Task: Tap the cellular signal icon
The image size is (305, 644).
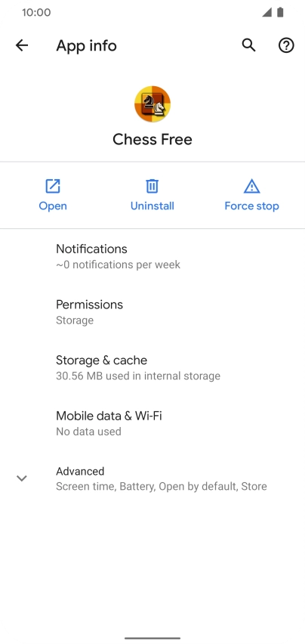Action: pos(267,12)
